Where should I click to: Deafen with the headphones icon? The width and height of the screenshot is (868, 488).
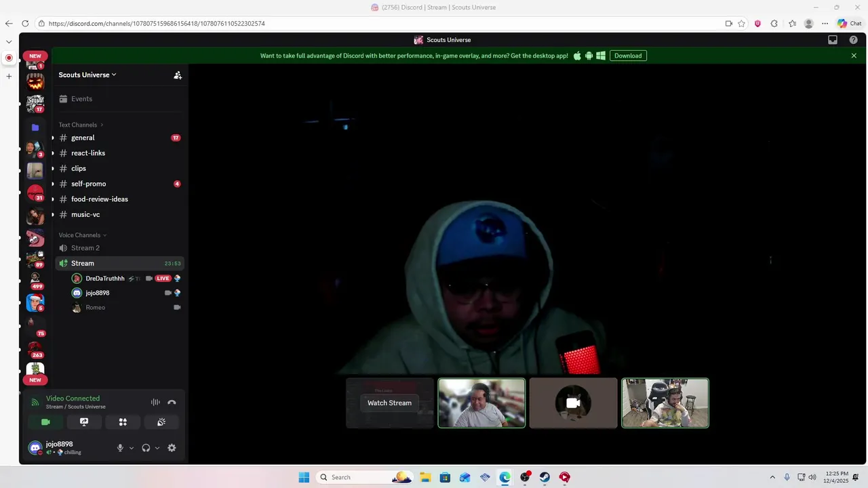click(146, 448)
